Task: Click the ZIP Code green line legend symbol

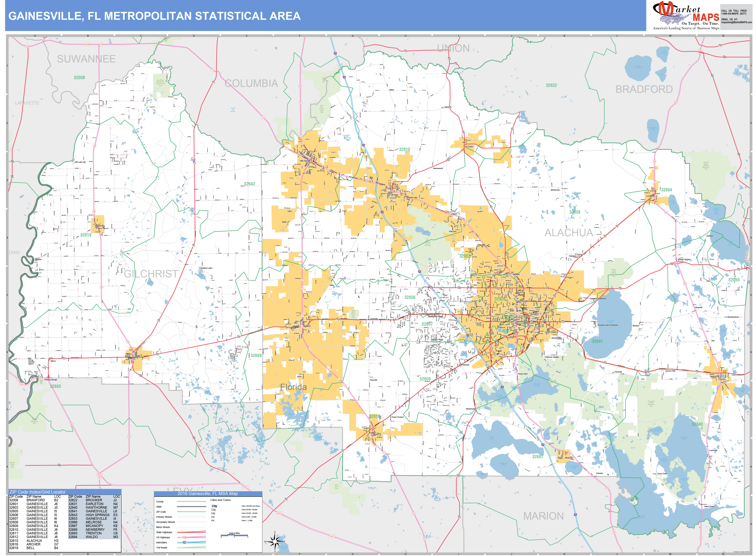Action: point(191,511)
